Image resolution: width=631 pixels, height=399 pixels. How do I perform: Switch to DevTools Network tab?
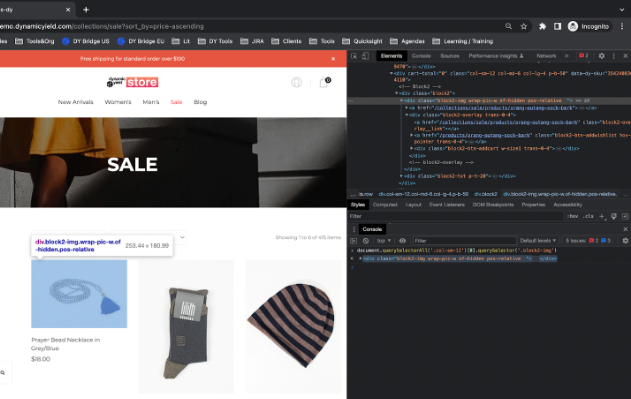[546, 56]
